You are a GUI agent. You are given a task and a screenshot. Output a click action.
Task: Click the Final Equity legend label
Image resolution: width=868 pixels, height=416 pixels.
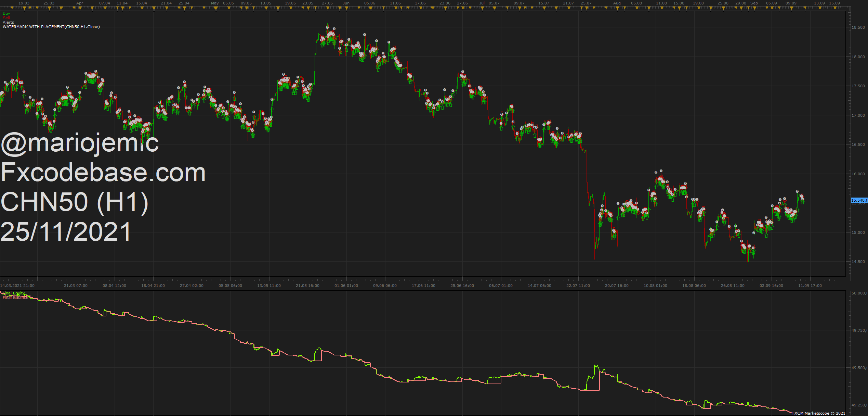[14, 293]
